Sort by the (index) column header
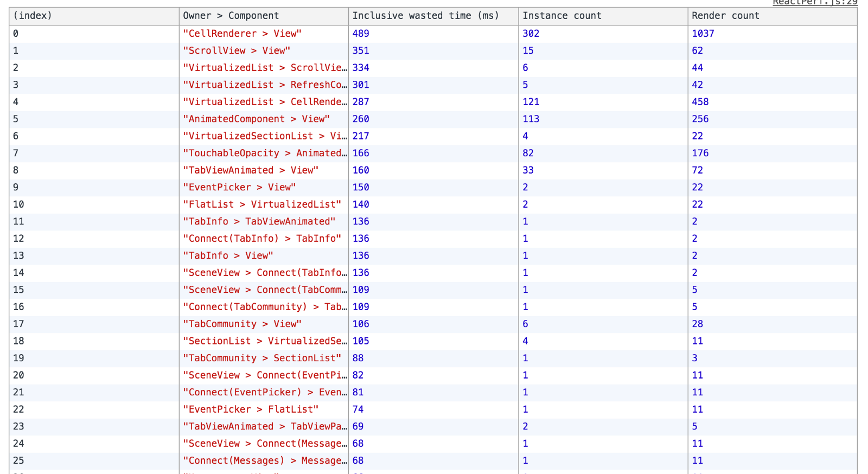Screen dimensions: 868x474 coord(33,16)
